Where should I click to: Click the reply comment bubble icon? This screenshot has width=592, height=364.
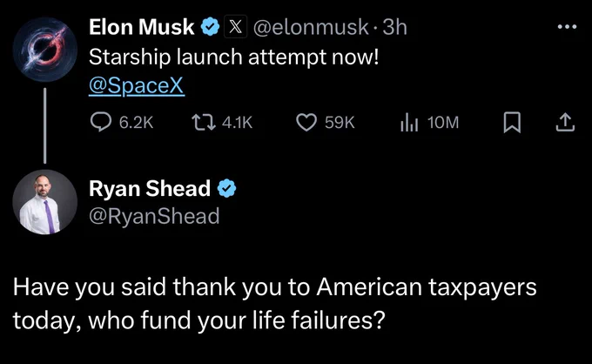(101, 122)
